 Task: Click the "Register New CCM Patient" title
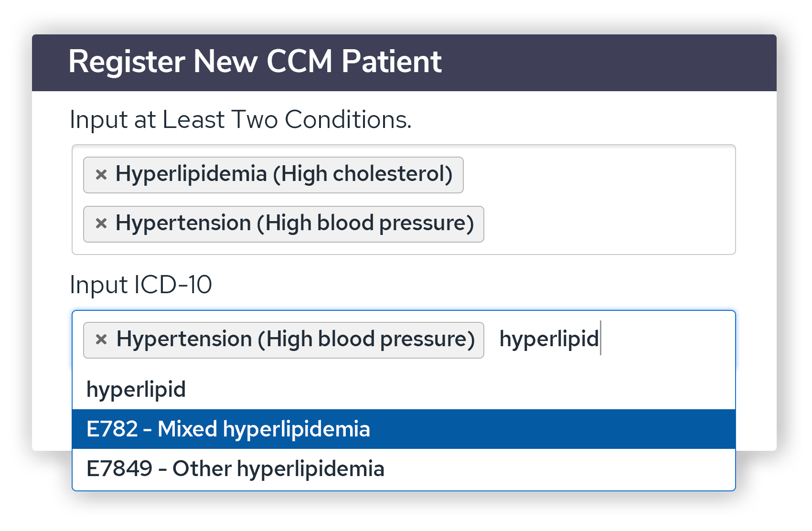pyautogui.click(x=255, y=62)
